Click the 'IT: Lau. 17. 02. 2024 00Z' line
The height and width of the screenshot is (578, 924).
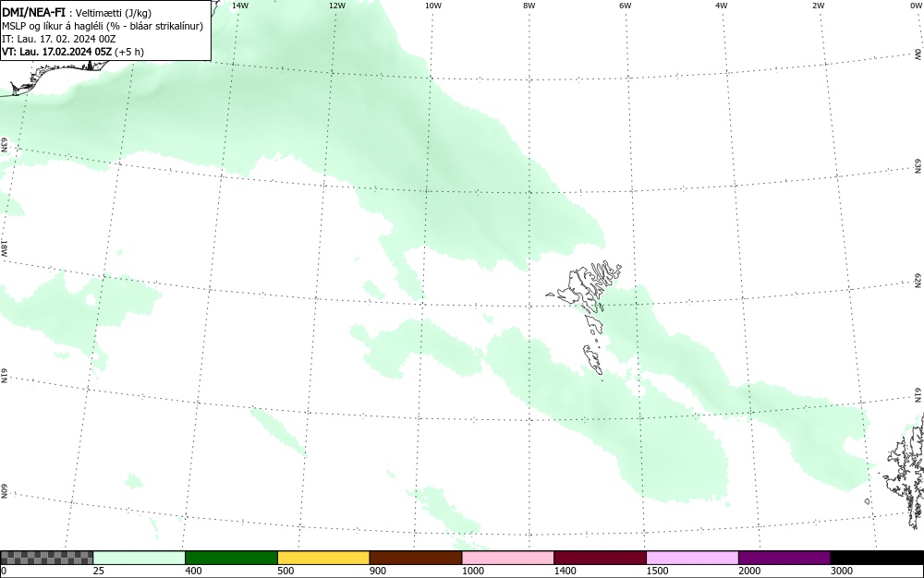(59, 39)
